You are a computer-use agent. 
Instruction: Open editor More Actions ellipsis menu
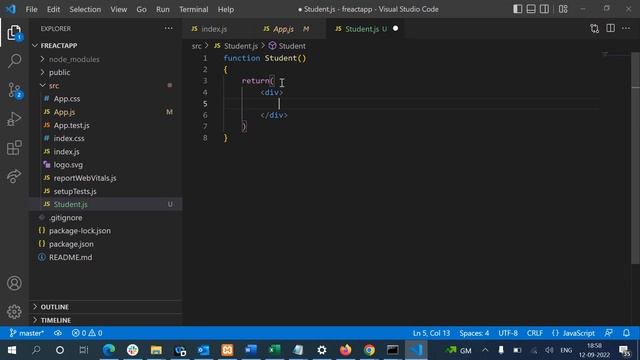[626, 29]
